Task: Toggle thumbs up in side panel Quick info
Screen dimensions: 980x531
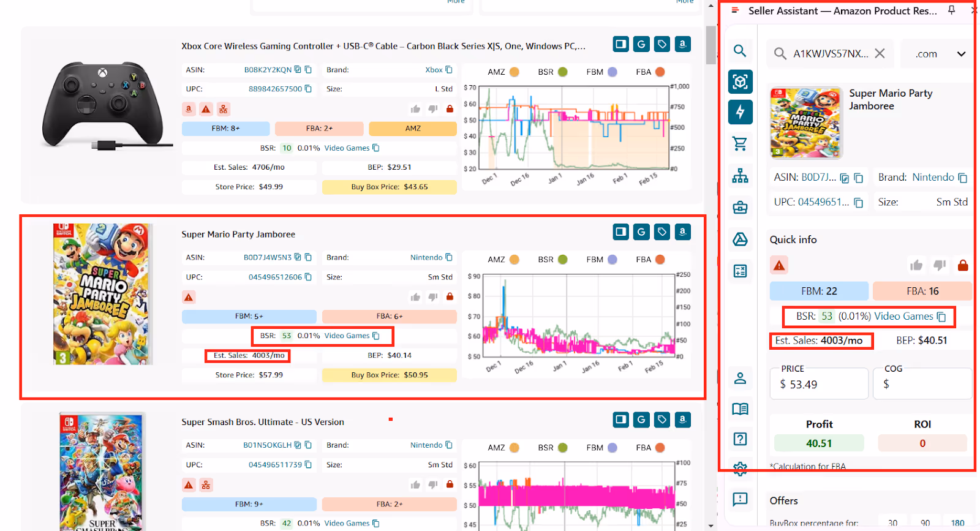Action: click(x=916, y=265)
